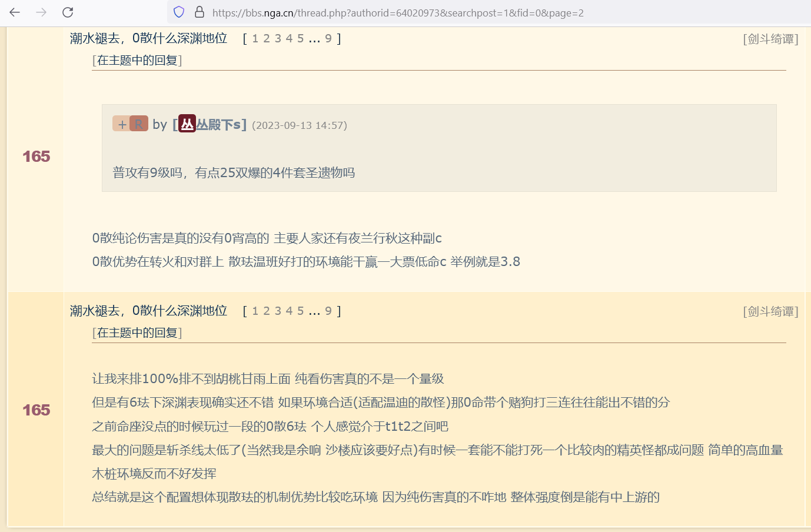Go to page 2 in first post's pagination
Viewport: 811px width, 532px height.
click(267, 39)
